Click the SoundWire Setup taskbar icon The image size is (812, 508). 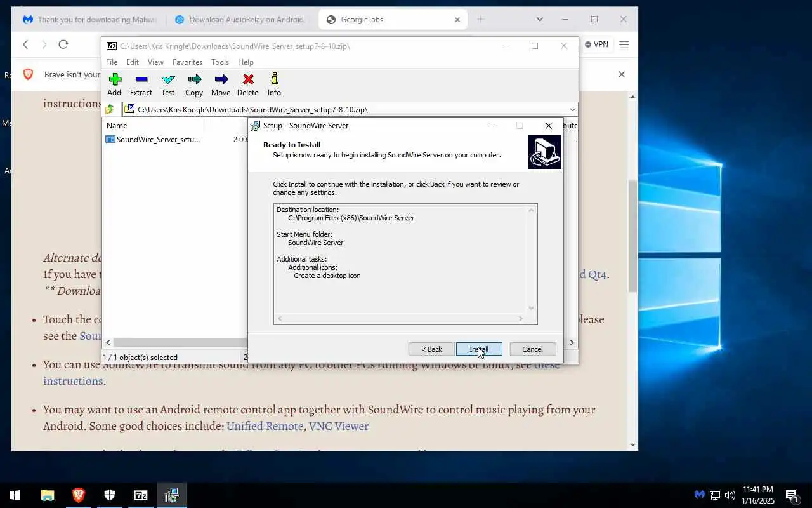172,495
